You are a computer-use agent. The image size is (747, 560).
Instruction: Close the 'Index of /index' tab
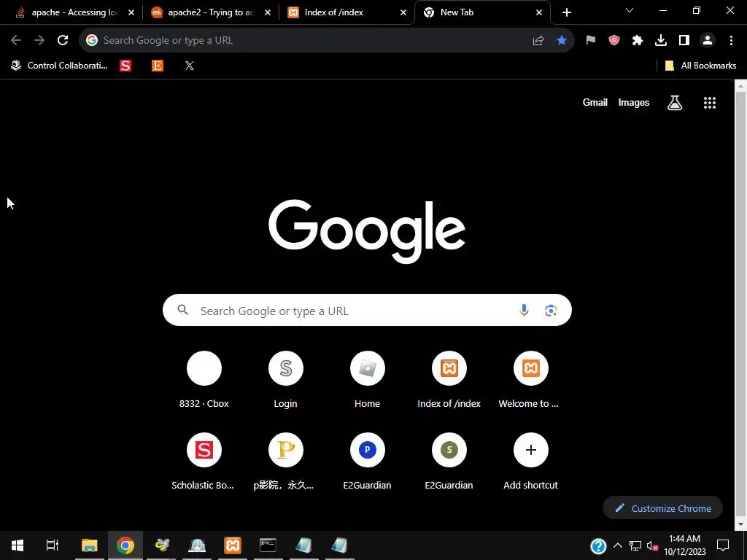click(x=403, y=12)
